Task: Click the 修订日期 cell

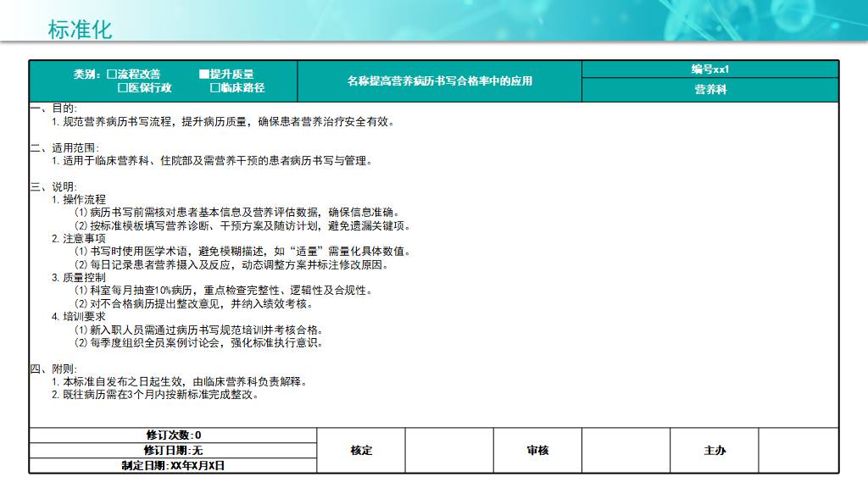Action: click(x=173, y=450)
